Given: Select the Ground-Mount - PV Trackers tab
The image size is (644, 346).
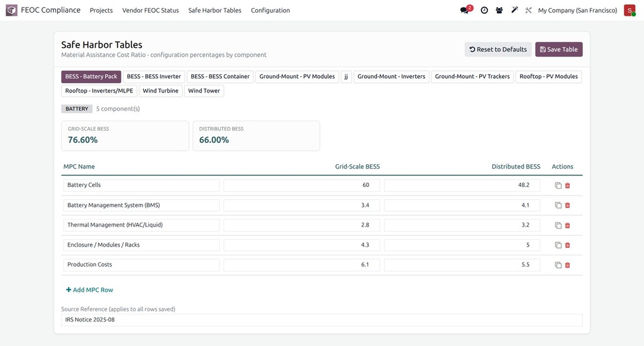Looking at the screenshot, I should point(472,76).
